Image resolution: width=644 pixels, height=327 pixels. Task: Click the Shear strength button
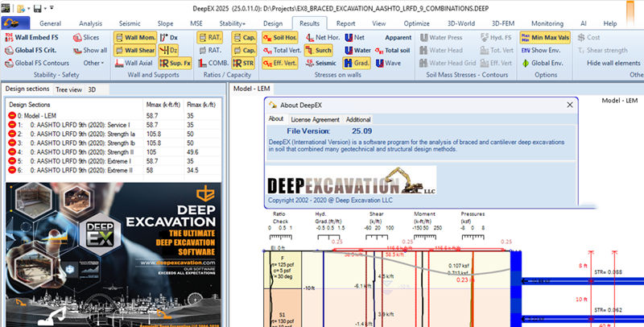point(602,50)
